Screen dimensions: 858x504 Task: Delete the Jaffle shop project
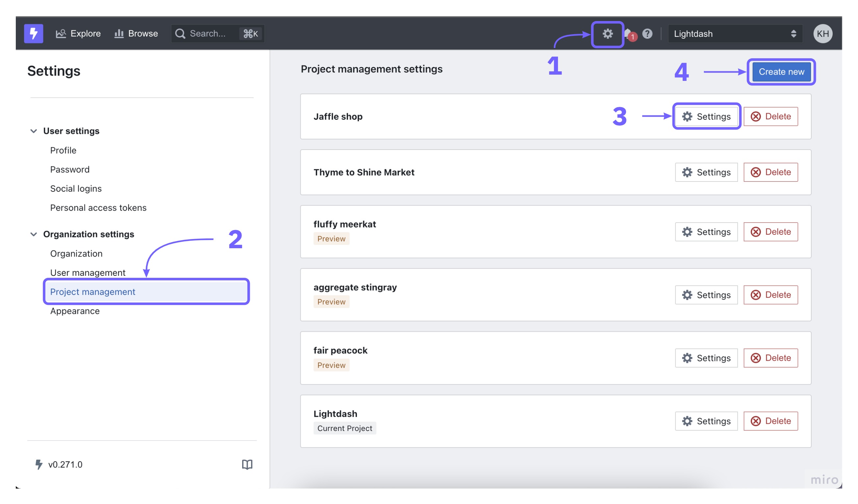click(770, 116)
